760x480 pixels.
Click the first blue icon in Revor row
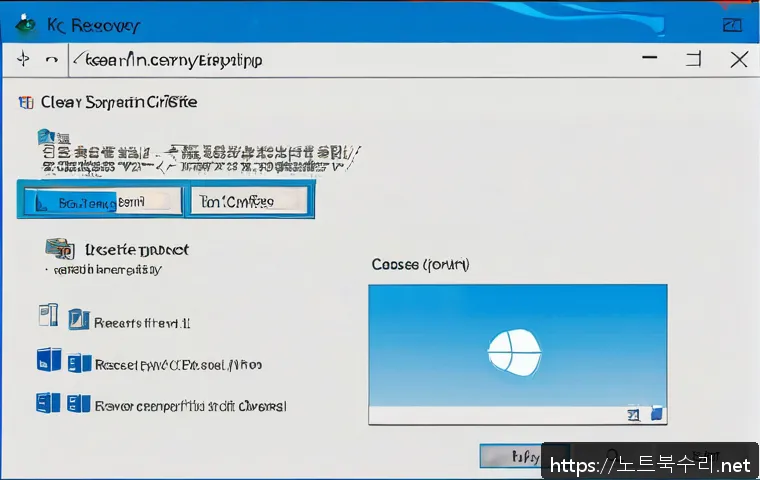[x=48, y=403]
